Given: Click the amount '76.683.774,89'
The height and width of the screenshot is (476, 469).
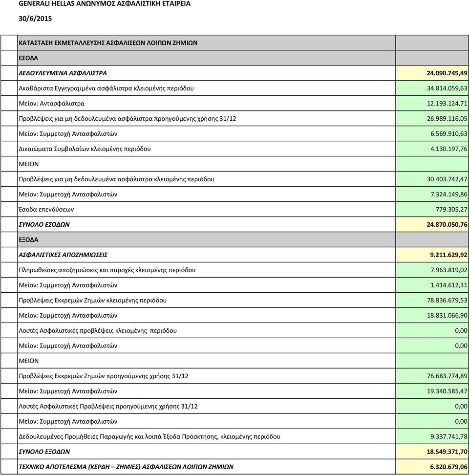Looking at the screenshot, I should tap(447, 376).
